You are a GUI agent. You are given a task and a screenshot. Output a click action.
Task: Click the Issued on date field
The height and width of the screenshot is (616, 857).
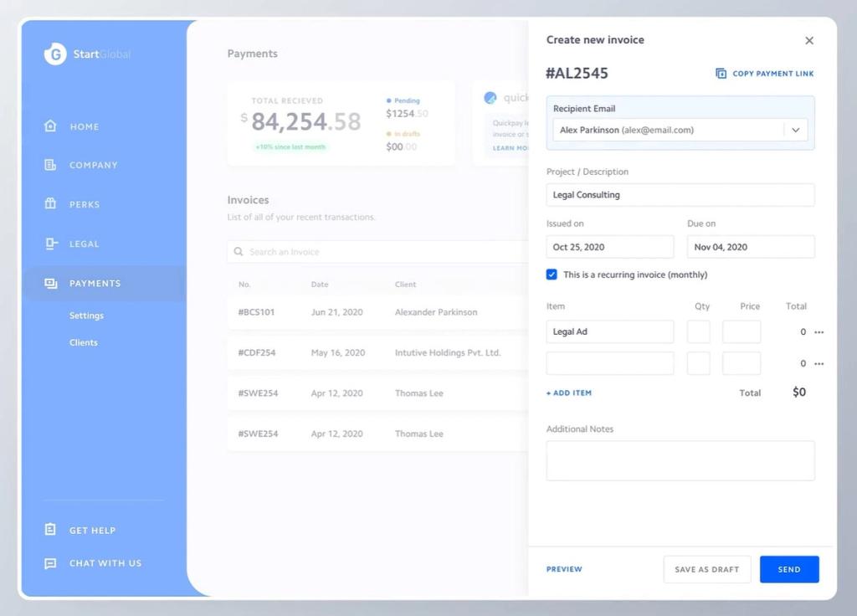[x=610, y=247]
